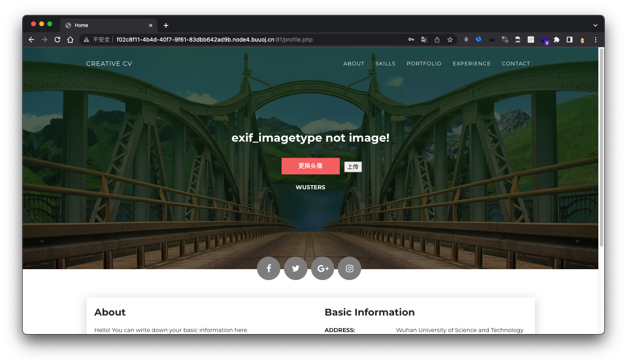Open the Instagram social link

[x=349, y=268]
